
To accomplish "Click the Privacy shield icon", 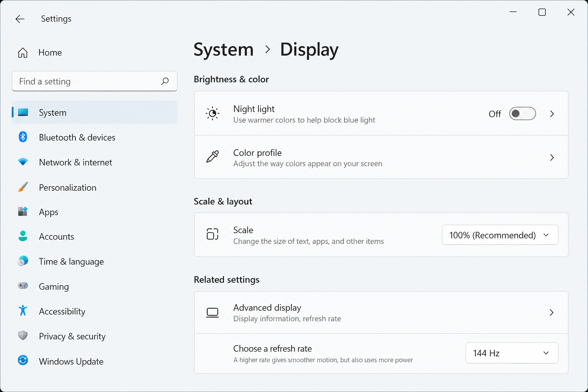I will (x=23, y=336).
